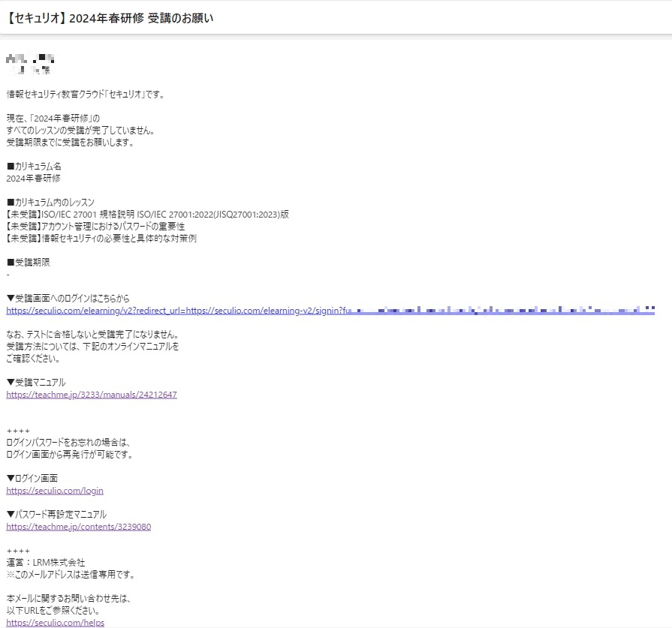Image resolution: width=672 pixels, height=628 pixels.
Task: Click the lesson アカウント管理におけるパスワードの重要性
Action: [x=95, y=226]
